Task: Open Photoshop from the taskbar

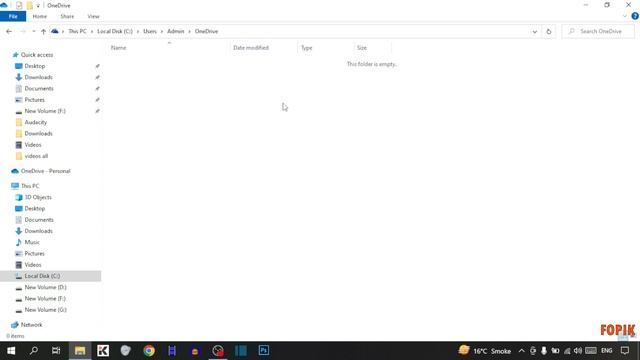Action: (x=264, y=351)
